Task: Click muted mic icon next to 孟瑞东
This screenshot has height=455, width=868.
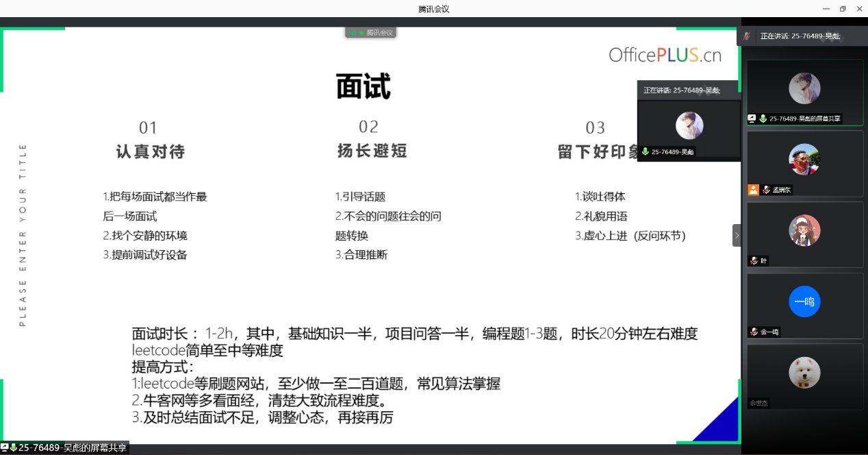Action: pyautogui.click(x=766, y=190)
